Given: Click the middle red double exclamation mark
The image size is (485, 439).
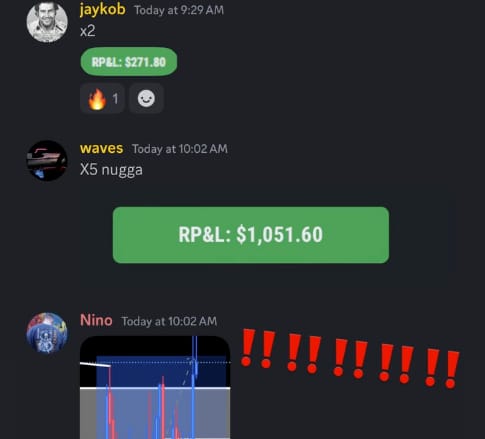Looking at the screenshot, I should [351, 358].
